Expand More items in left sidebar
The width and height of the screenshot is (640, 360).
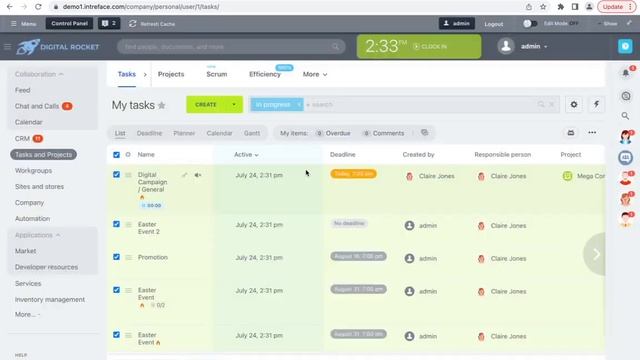[x=27, y=315]
